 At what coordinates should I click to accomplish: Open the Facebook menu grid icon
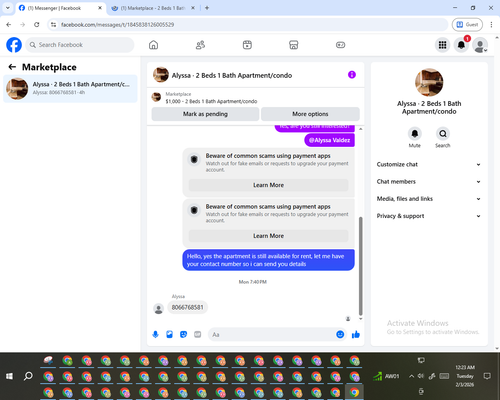(x=442, y=45)
